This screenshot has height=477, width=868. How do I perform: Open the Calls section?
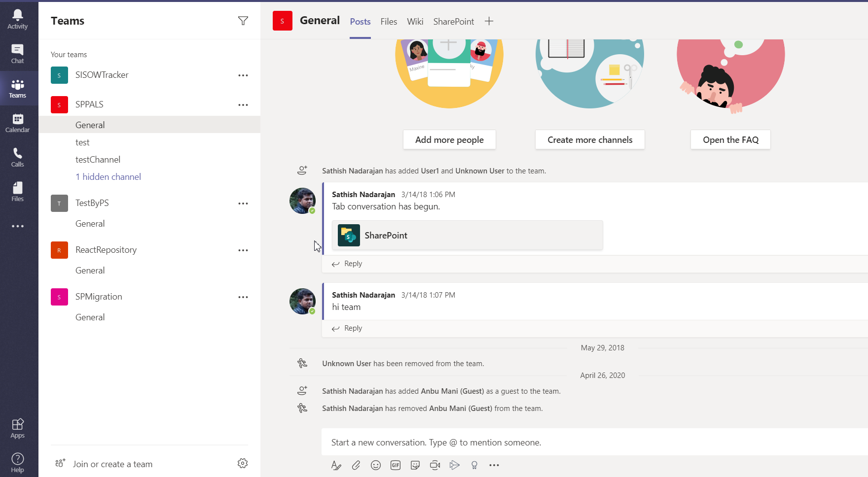coord(18,156)
